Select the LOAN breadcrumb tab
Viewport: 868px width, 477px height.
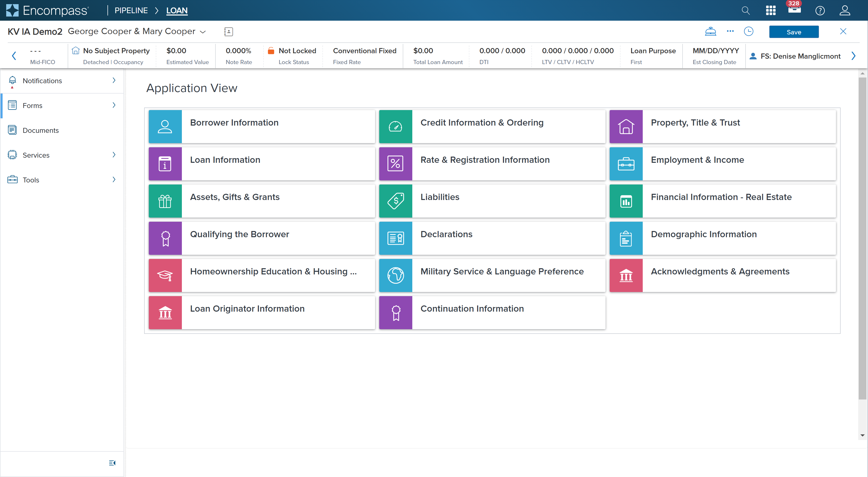click(177, 10)
